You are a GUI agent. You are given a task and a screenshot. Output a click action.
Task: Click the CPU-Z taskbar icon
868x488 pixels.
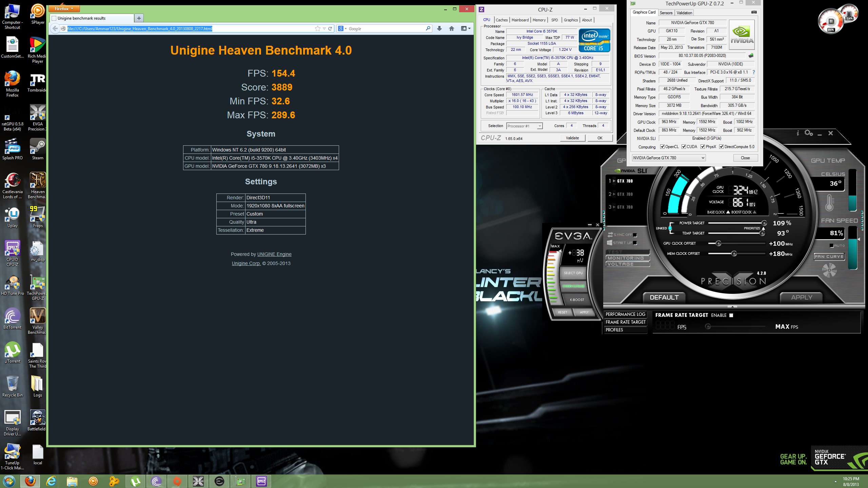click(x=261, y=481)
